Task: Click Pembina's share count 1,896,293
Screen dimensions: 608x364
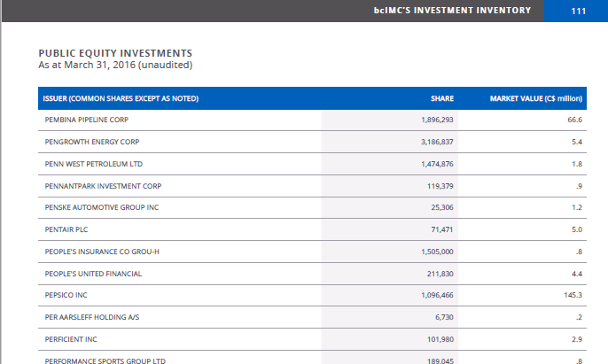Action: 437,120
